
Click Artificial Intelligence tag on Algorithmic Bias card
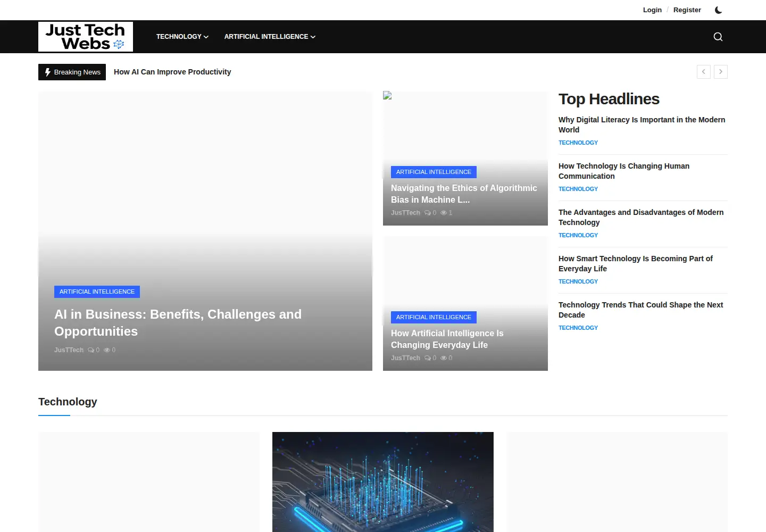coord(434,172)
